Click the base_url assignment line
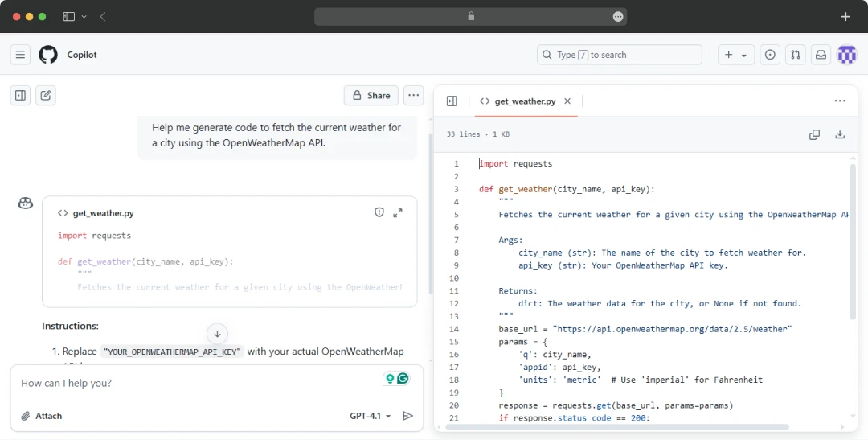 (x=645, y=329)
